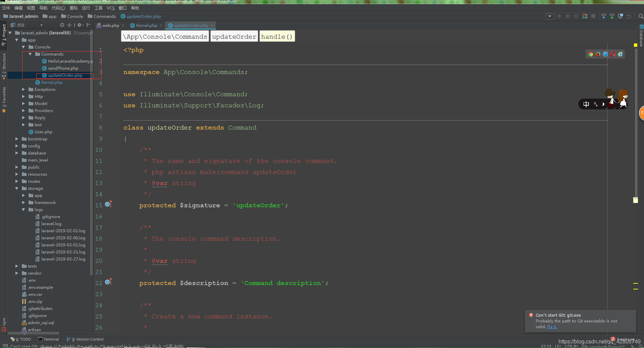
Task: Select User.php in project tree
Action: coord(43,132)
